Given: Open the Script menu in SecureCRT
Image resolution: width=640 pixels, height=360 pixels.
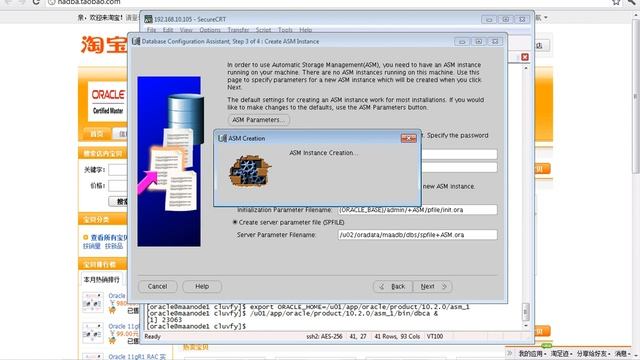Looking at the screenshot, I should point(263,30).
